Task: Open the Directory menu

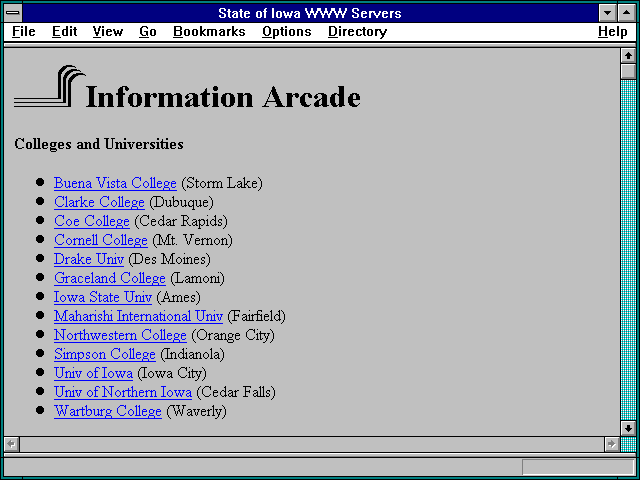Action: [x=358, y=32]
